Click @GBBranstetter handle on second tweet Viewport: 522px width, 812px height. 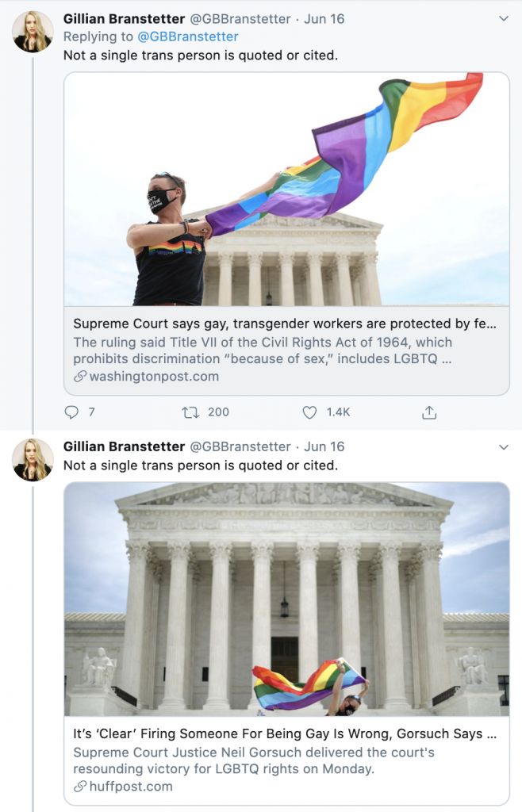[240, 447]
